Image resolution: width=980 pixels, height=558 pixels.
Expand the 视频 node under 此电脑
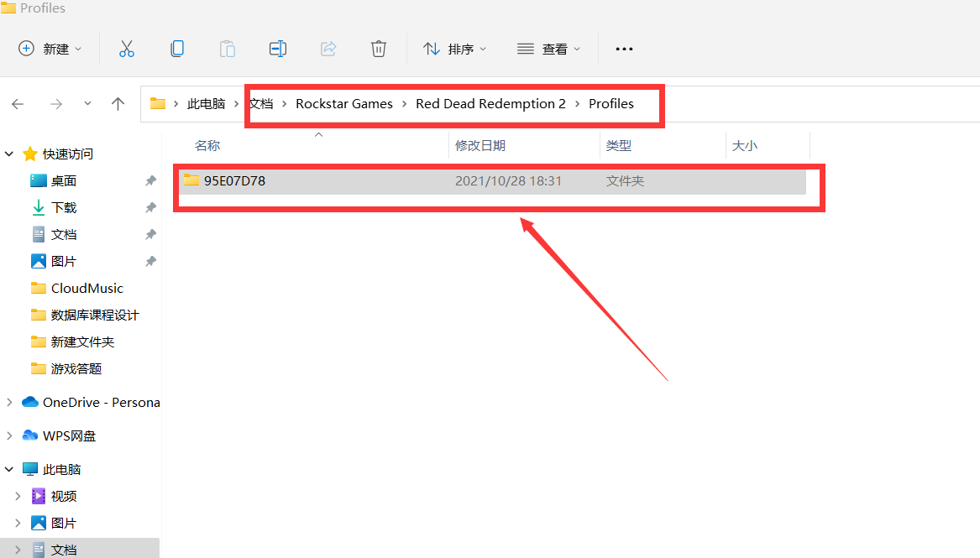point(18,496)
